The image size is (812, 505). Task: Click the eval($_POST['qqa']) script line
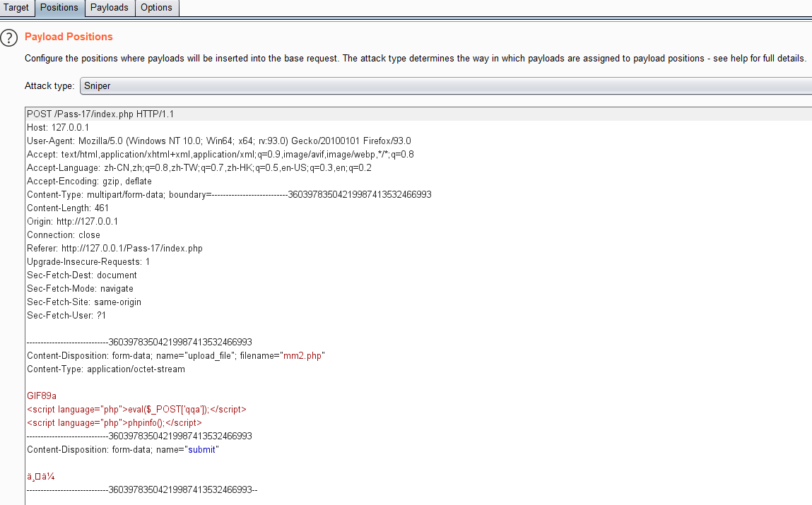(136, 410)
